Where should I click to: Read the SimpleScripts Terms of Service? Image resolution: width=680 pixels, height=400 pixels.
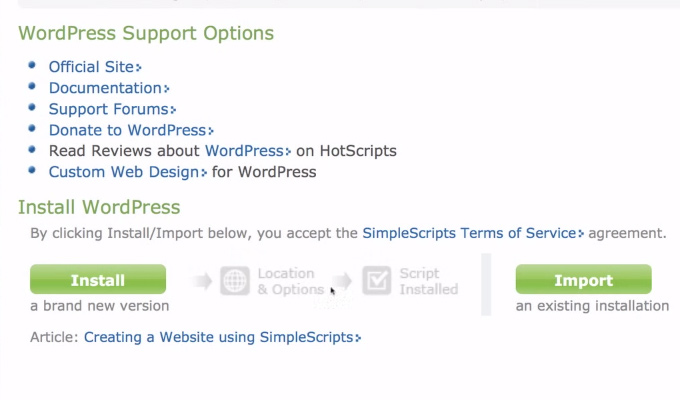[x=473, y=233]
